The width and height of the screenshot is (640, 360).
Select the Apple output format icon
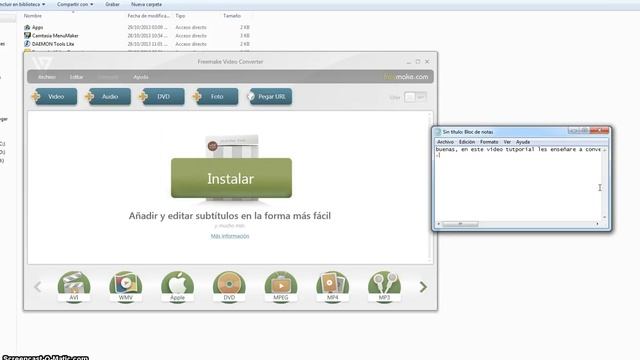[x=178, y=287]
